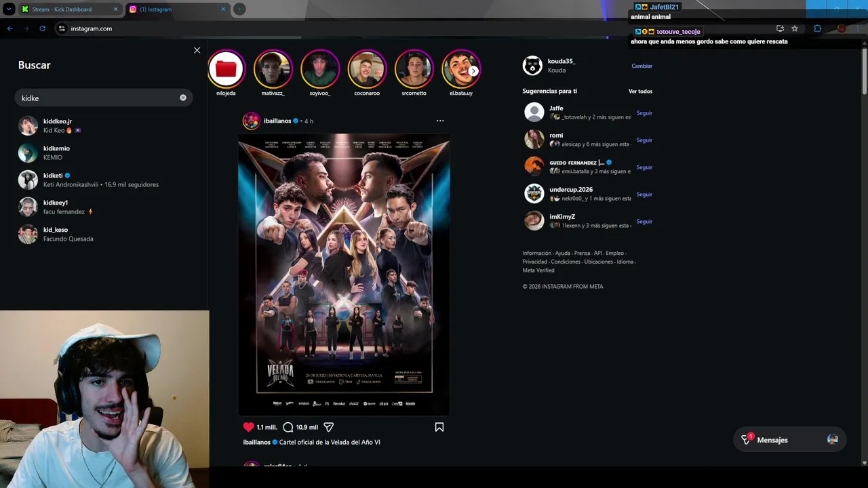Screen dimensions: 868x488
Task: Click the page vertical scrollbar
Action: [865, 71]
